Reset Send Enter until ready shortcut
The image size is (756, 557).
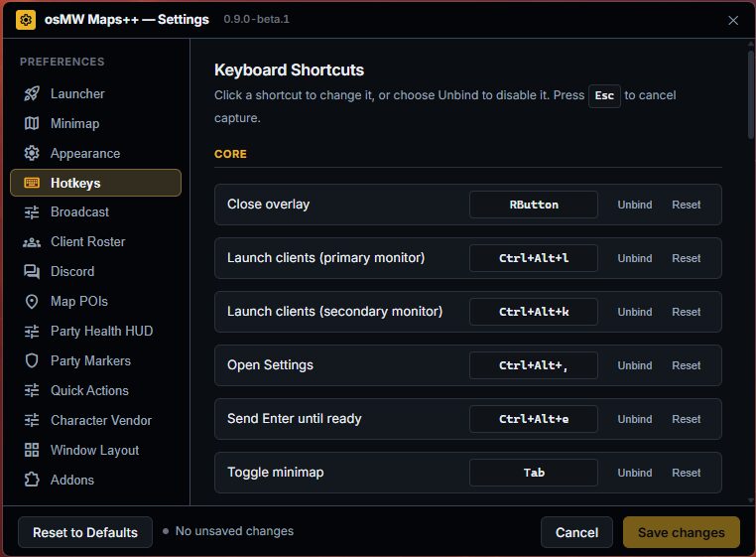coord(687,419)
